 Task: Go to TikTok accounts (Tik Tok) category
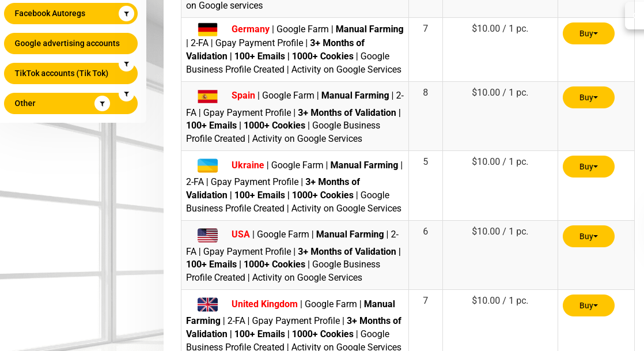pos(62,74)
